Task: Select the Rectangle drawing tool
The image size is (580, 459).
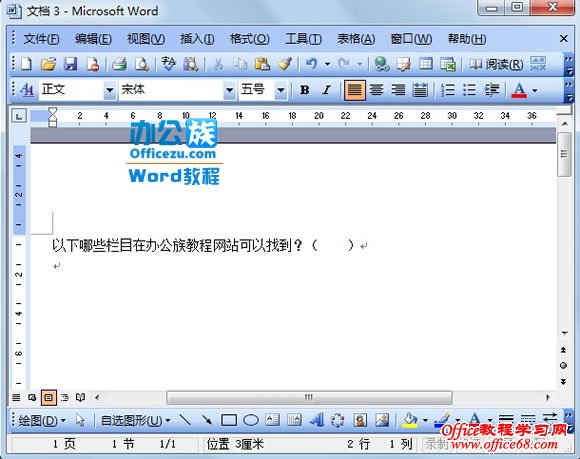Action: (229, 420)
